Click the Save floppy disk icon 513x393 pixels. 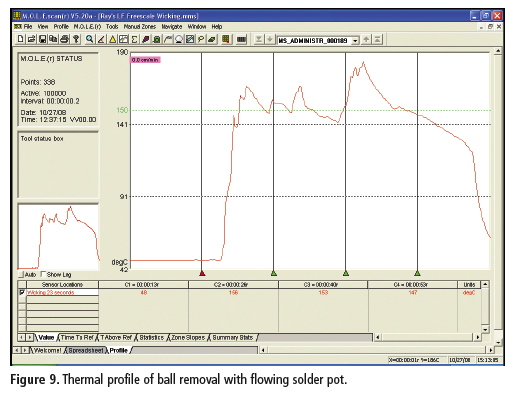pos(42,39)
